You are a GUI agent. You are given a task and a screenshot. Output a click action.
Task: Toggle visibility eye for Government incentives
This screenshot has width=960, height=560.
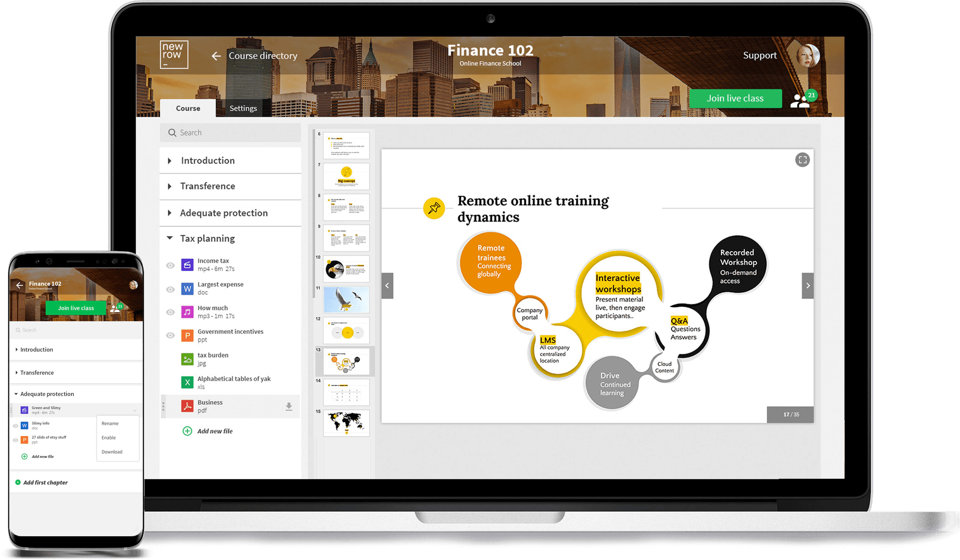[x=170, y=335]
